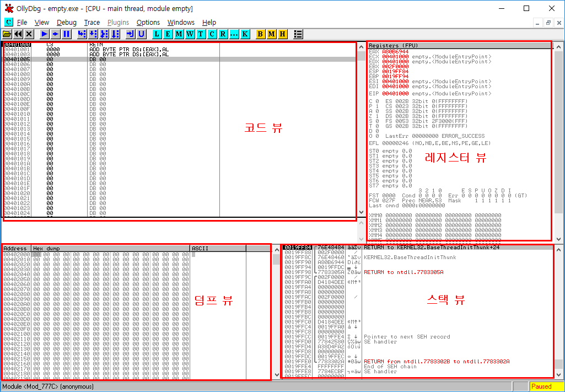Viewport: 565px width, 392px height.
Task: Restart the program using the rewind icon
Action: (18, 34)
